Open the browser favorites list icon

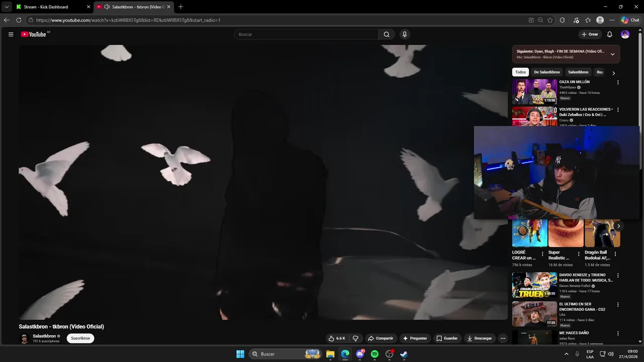point(588,20)
